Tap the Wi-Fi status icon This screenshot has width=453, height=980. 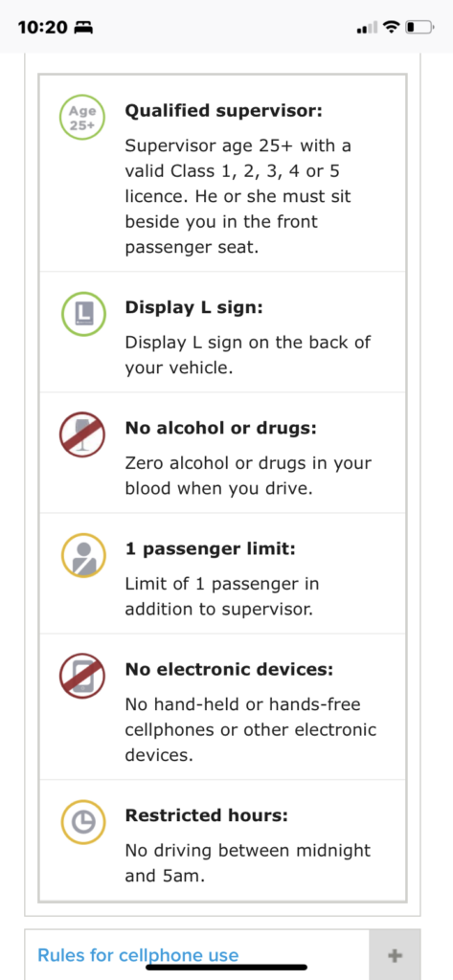pos(392,27)
